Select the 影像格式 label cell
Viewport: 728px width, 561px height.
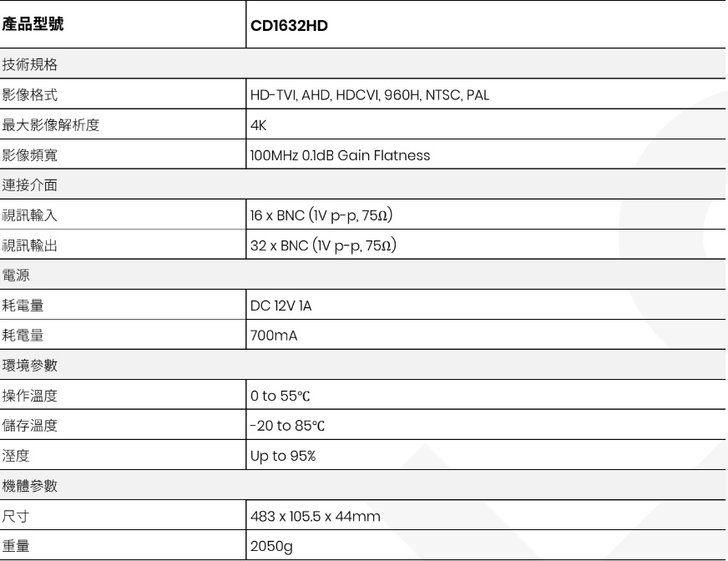pyautogui.click(x=123, y=94)
